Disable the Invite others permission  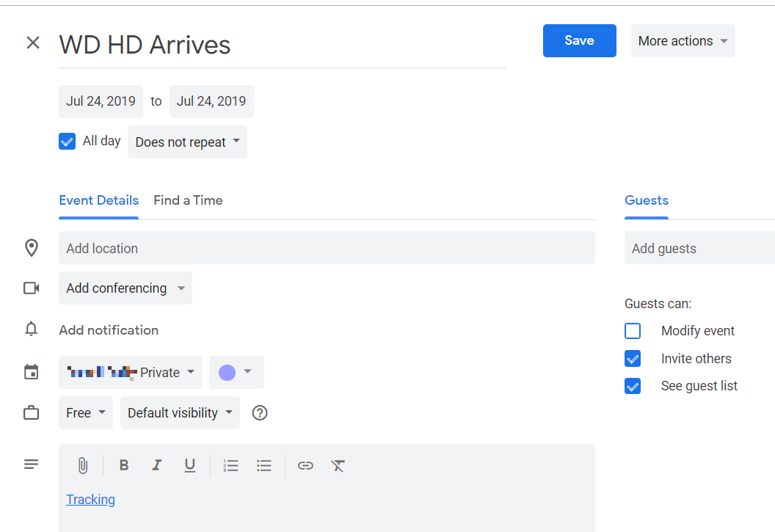click(633, 359)
